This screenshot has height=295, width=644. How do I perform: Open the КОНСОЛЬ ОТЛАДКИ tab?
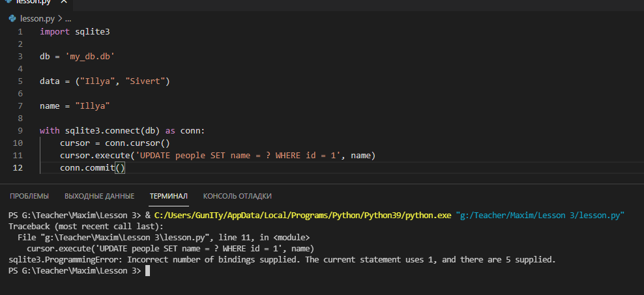point(237,196)
